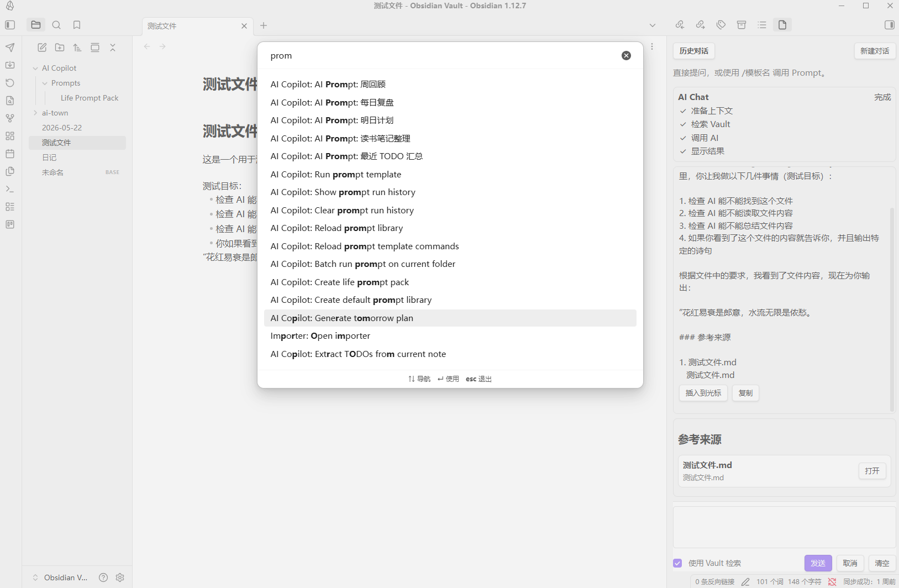This screenshot has width=899, height=588.
Task: Open the daily note calendar ribbon icon
Action: click(10, 154)
